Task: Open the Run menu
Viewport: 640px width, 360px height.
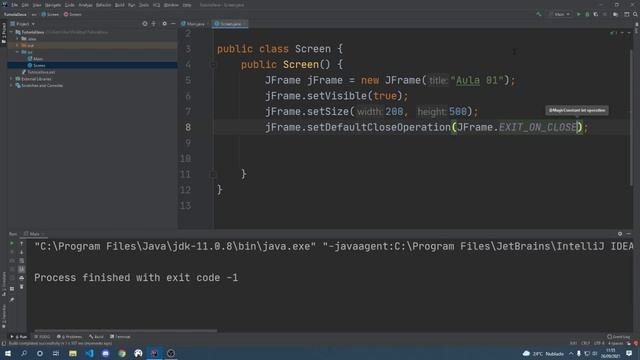Action: 131,5
